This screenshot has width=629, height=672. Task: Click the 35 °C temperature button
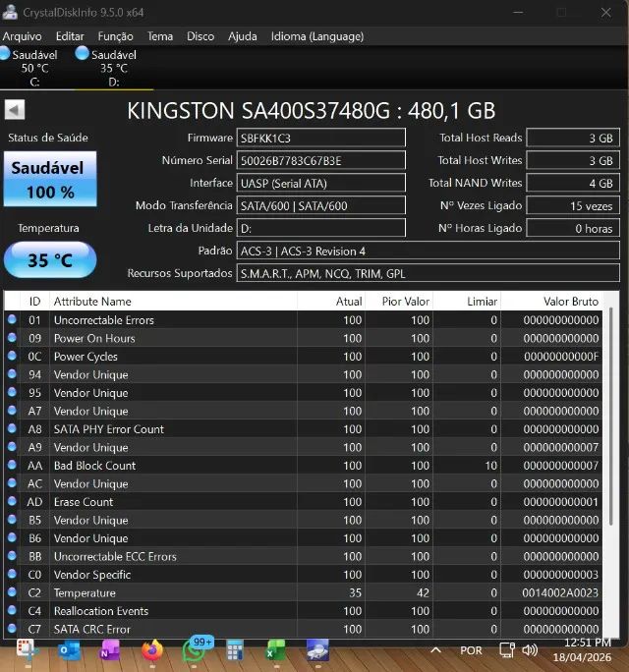click(x=50, y=259)
